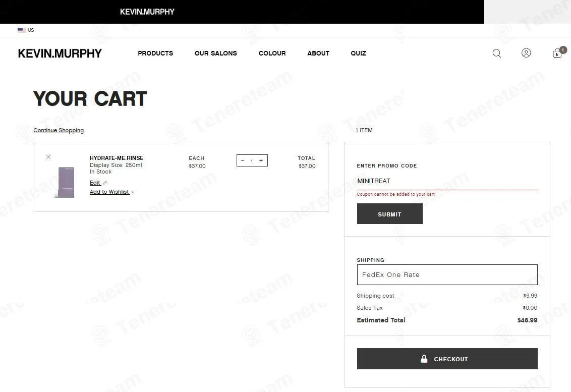Click the KEVIN.MURPHY text in black banner

point(147,12)
